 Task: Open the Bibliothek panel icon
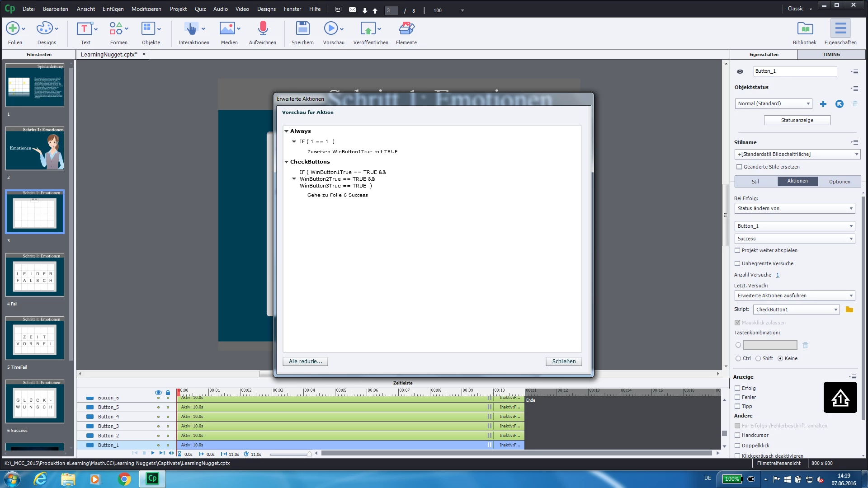coord(805,29)
